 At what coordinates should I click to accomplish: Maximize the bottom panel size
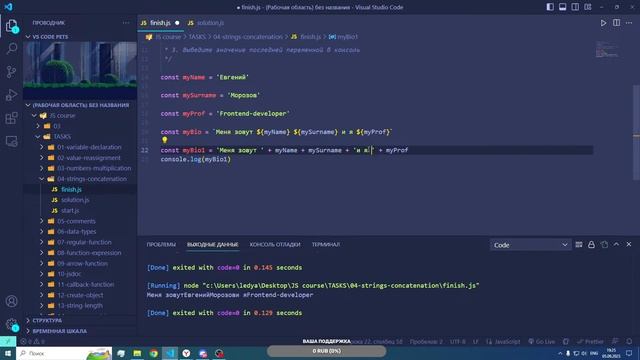[616, 244]
